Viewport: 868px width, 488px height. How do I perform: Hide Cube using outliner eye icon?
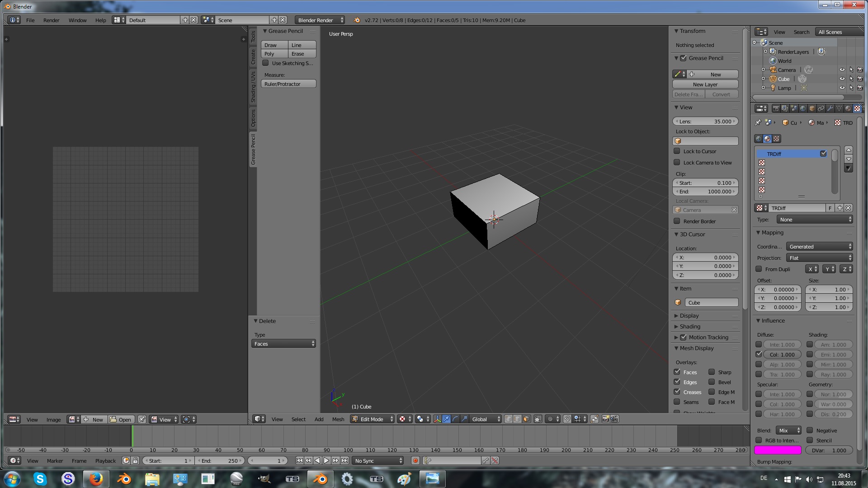(x=842, y=79)
